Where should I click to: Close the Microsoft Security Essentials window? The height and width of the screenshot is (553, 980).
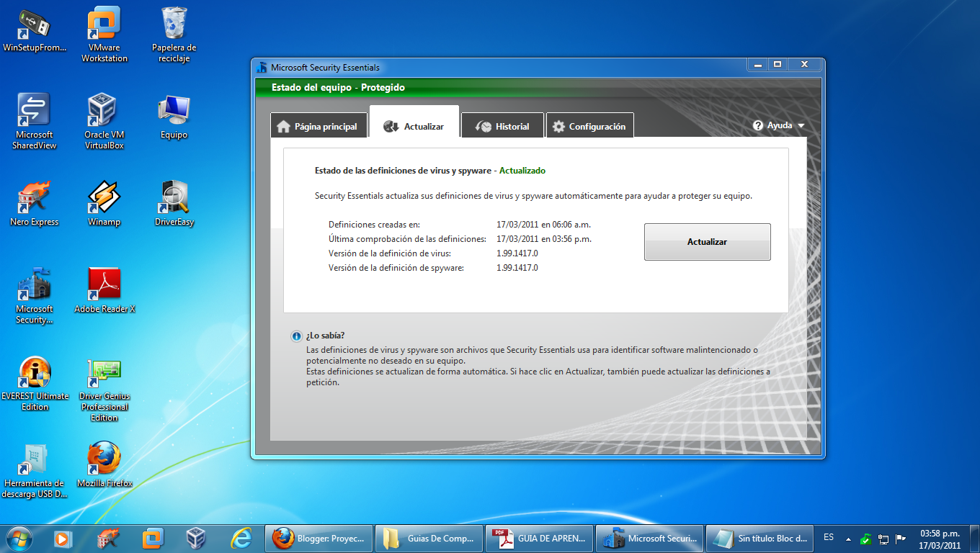(x=803, y=65)
